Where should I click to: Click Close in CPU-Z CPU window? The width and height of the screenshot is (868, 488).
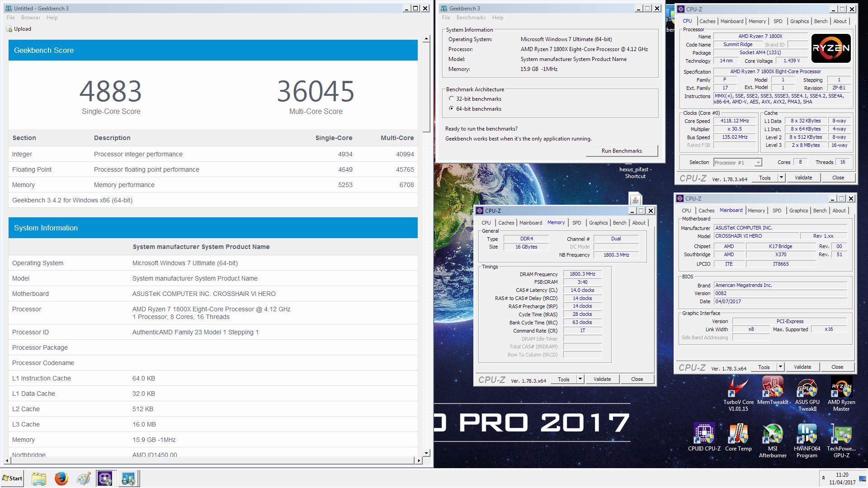point(838,178)
